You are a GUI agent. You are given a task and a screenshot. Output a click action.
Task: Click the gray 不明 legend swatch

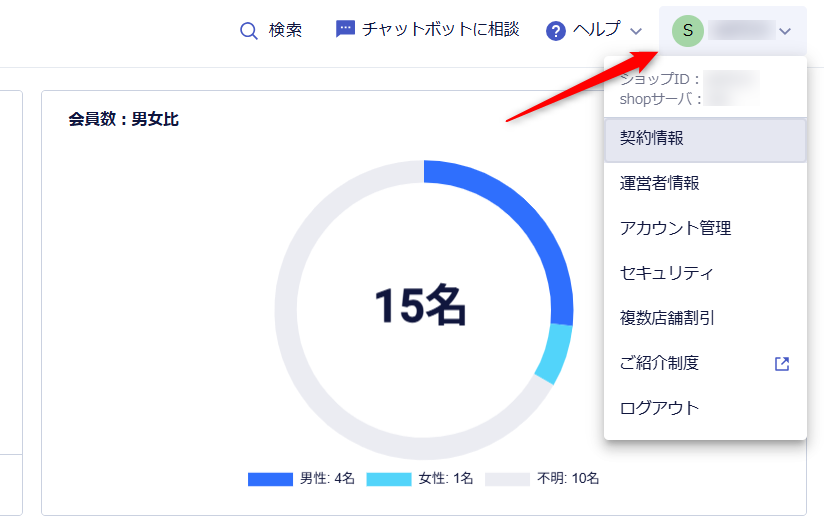click(507, 479)
